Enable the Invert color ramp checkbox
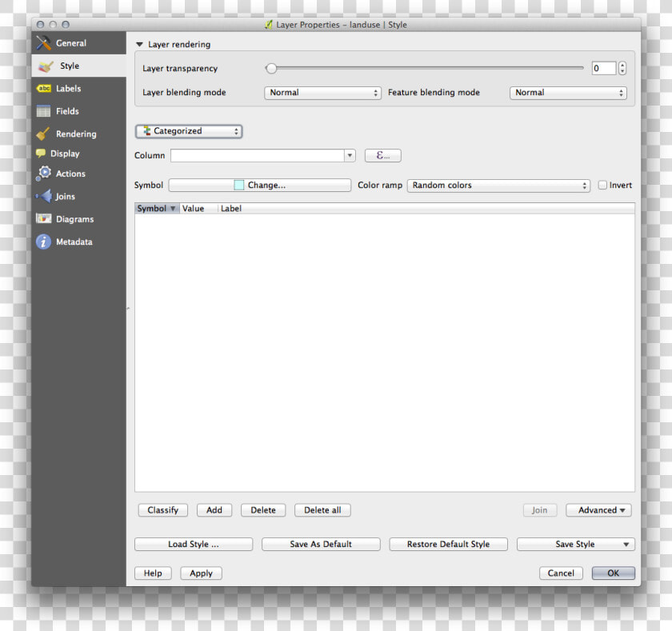 click(602, 185)
